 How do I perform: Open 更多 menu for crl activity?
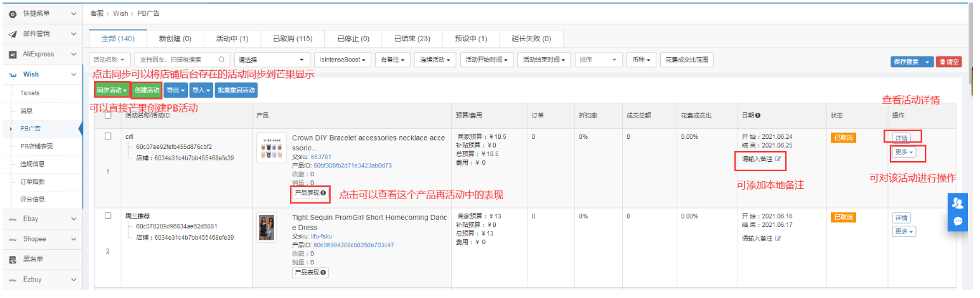[x=904, y=152]
